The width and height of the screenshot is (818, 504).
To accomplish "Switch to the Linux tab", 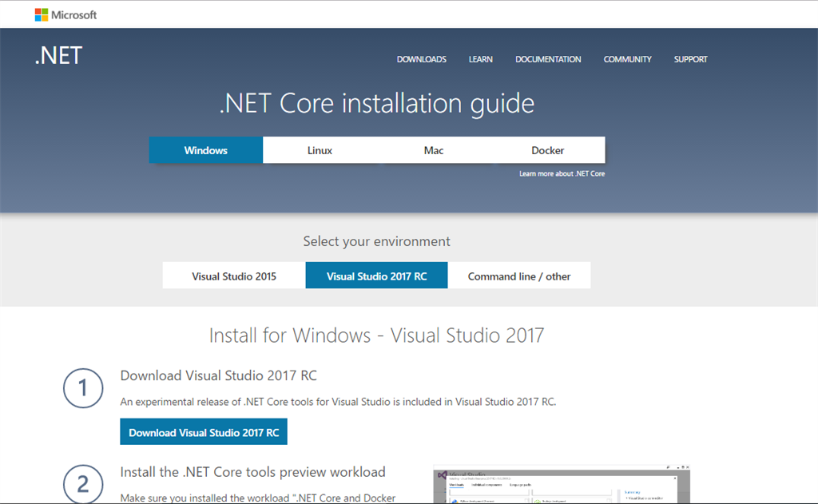I will pyautogui.click(x=320, y=150).
